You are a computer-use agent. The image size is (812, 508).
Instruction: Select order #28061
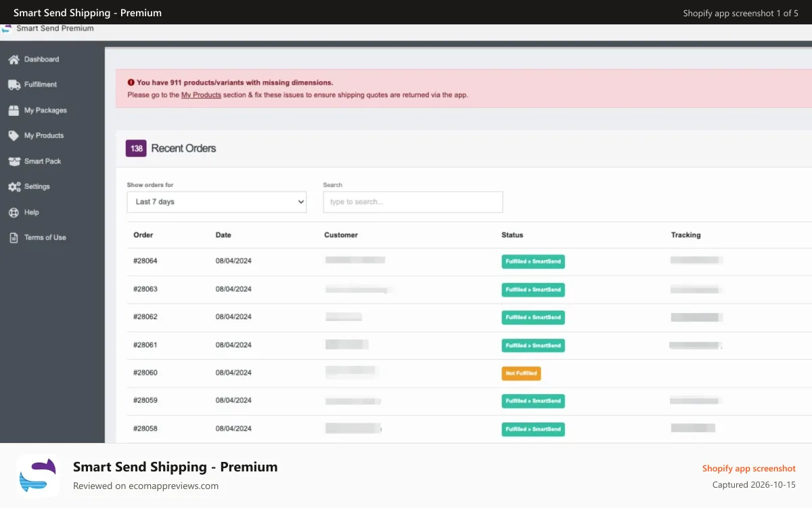145,345
